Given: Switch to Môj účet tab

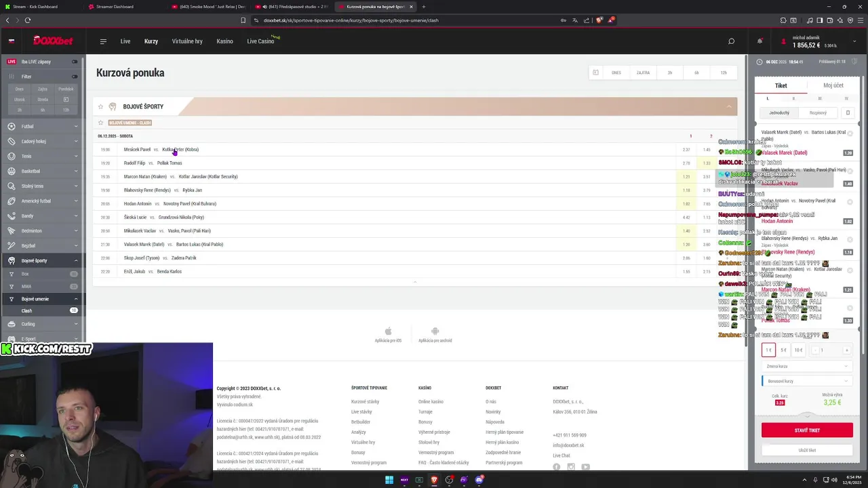Looking at the screenshot, I should (x=833, y=85).
